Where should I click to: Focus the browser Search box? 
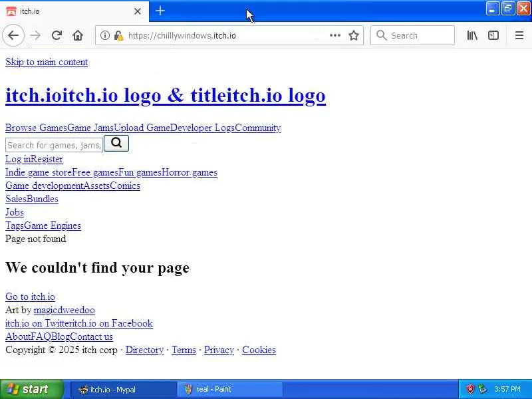point(412,35)
